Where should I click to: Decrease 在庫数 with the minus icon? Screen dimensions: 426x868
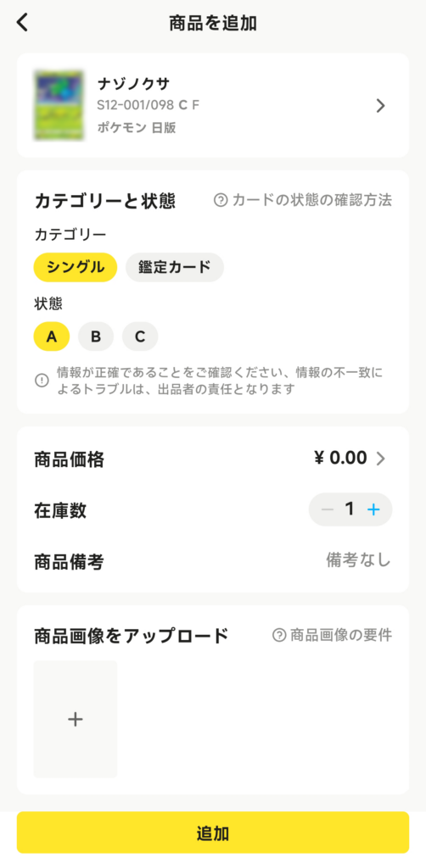[328, 509]
